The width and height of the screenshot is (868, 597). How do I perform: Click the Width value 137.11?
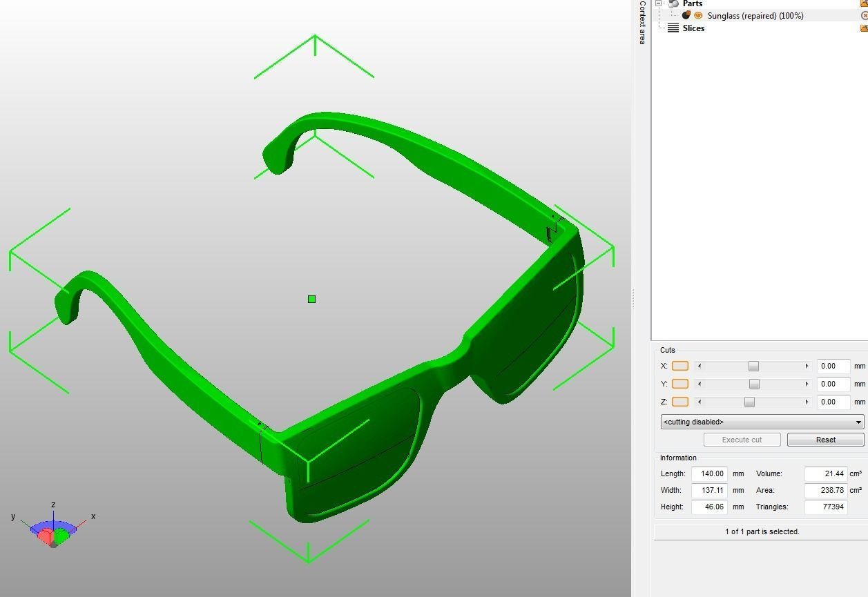(x=711, y=490)
